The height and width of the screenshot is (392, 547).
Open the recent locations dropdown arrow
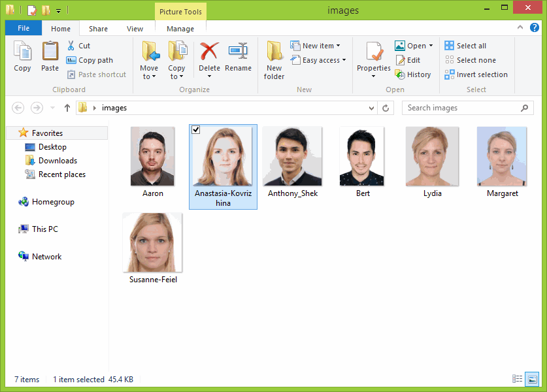tap(53, 108)
